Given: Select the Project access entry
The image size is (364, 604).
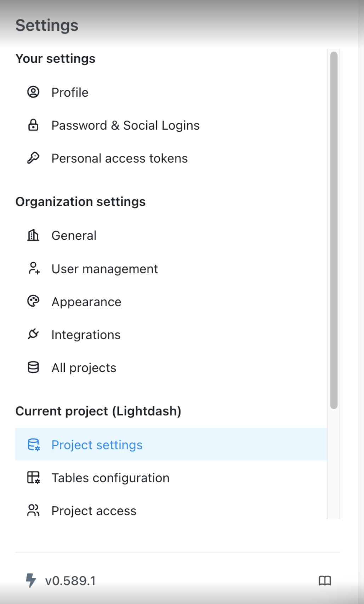Looking at the screenshot, I should (x=93, y=510).
